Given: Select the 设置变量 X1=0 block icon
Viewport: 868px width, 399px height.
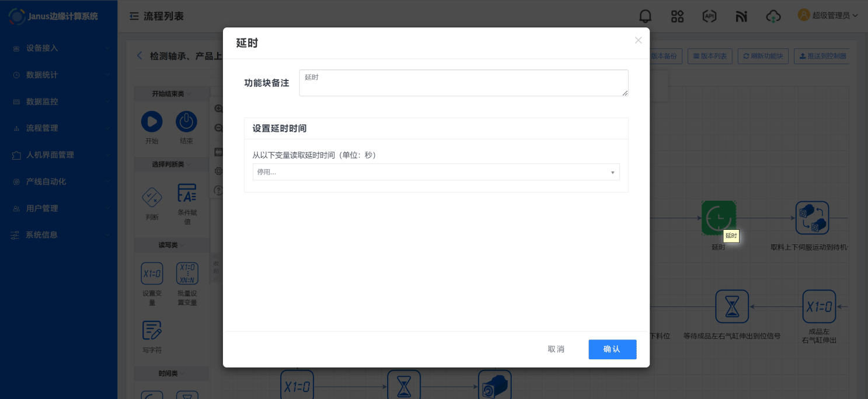Looking at the screenshot, I should coord(152,273).
